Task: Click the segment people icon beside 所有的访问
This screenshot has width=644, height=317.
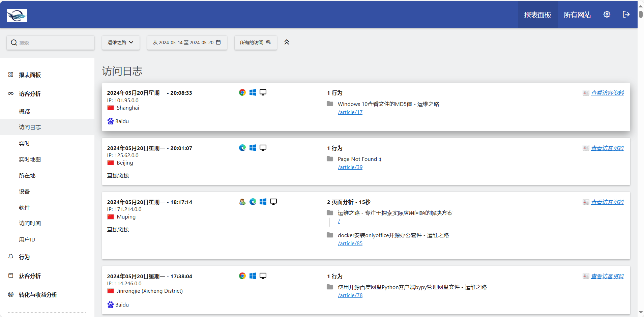Action: click(x=268, y=42)
